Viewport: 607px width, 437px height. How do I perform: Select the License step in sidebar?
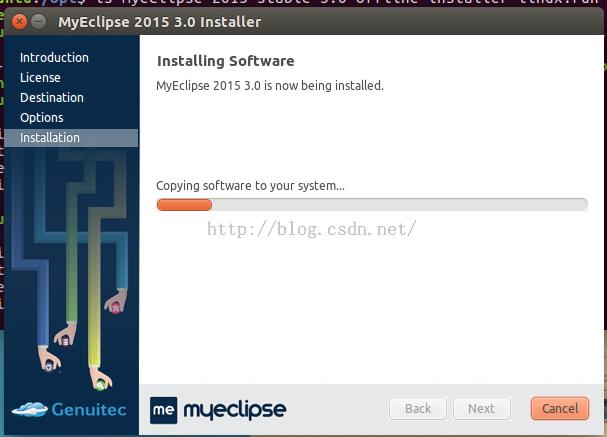(40, 78)
